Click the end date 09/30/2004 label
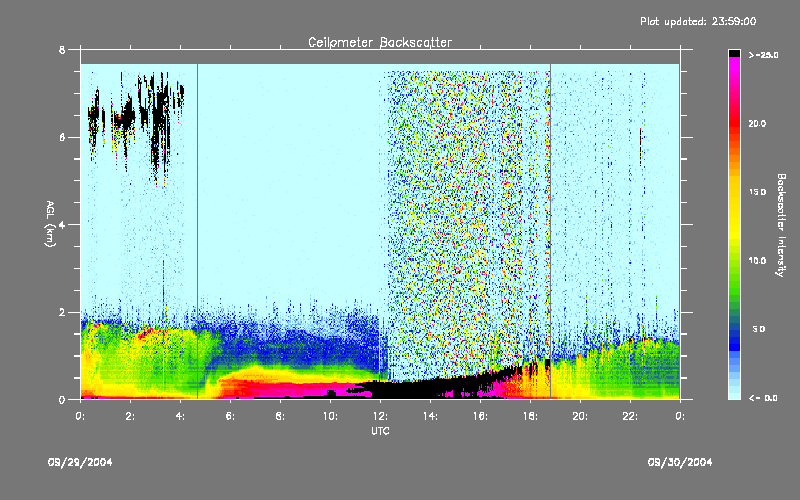 [680, 462]
